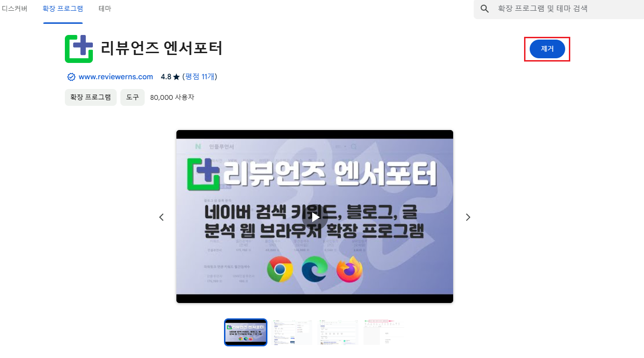Show next slide with right arrow
This screenshot has height=358, width=644.
pyautogui.click(x=468, y=217)
